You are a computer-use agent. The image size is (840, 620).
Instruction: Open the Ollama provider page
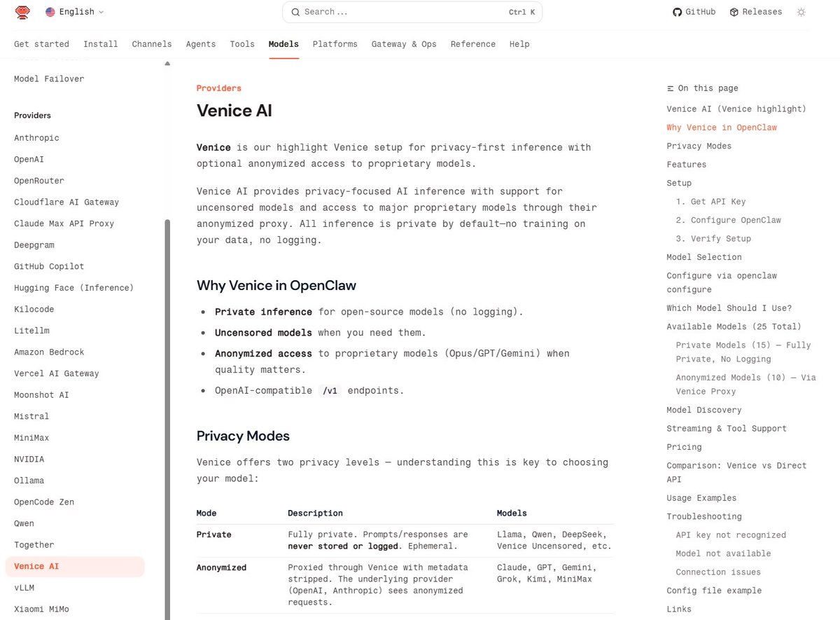pyautogui.click(x=29, y=481)
